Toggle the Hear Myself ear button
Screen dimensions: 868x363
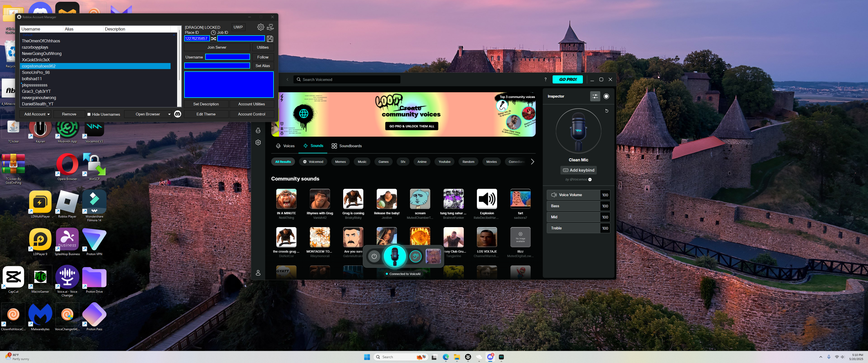[x=415, y=257]
